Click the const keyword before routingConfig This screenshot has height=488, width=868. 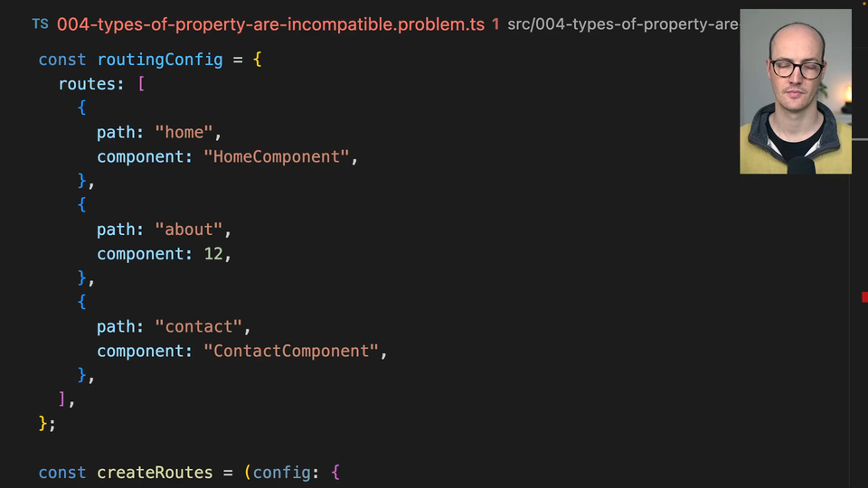(62, 60)
